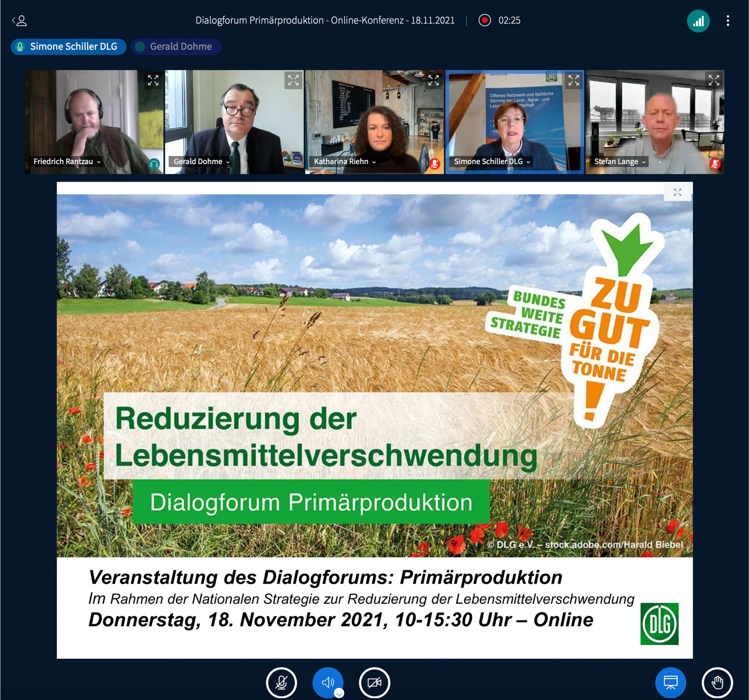Click Katharina Riehn's muted microphone icon

[434, 164]
